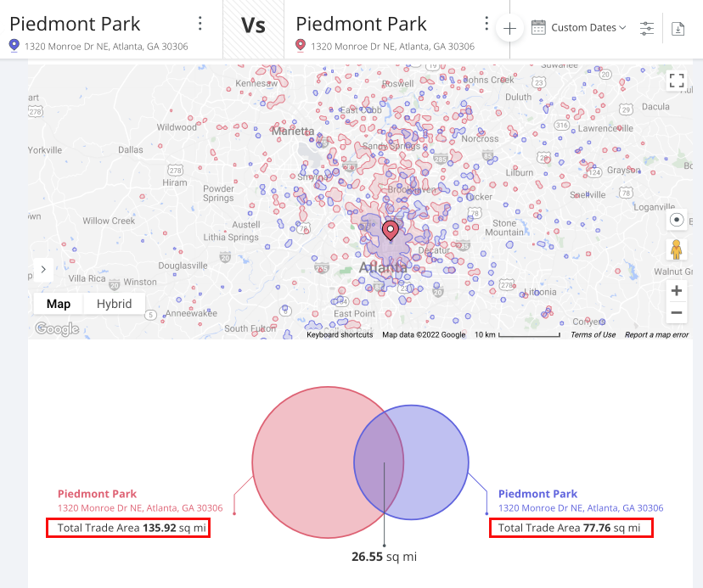Open the filter settings sliders icon
Image resolution: width=703 pixels, height=588 pixels.
click(646, 27)
